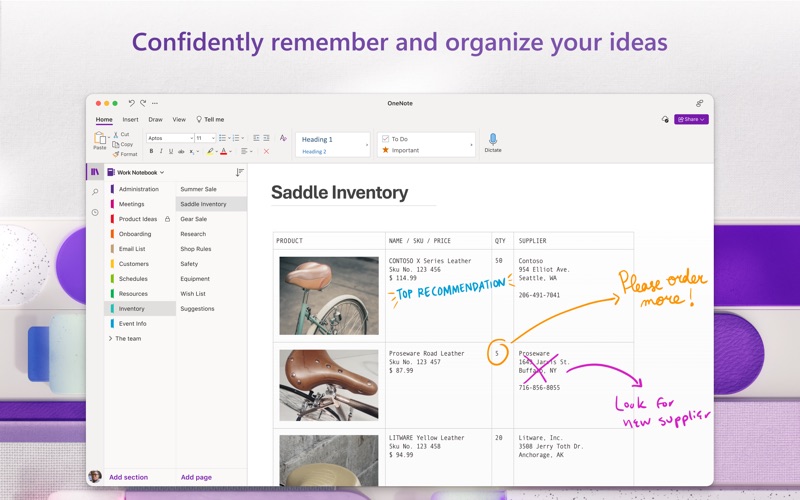Open the Meetings section
The image size is (800, 500).
pos(140,204)
